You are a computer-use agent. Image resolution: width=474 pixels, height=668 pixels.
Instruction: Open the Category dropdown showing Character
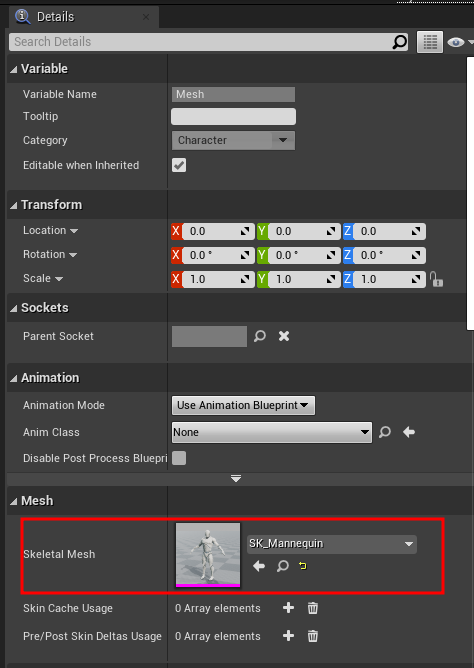tap(233, 140)
